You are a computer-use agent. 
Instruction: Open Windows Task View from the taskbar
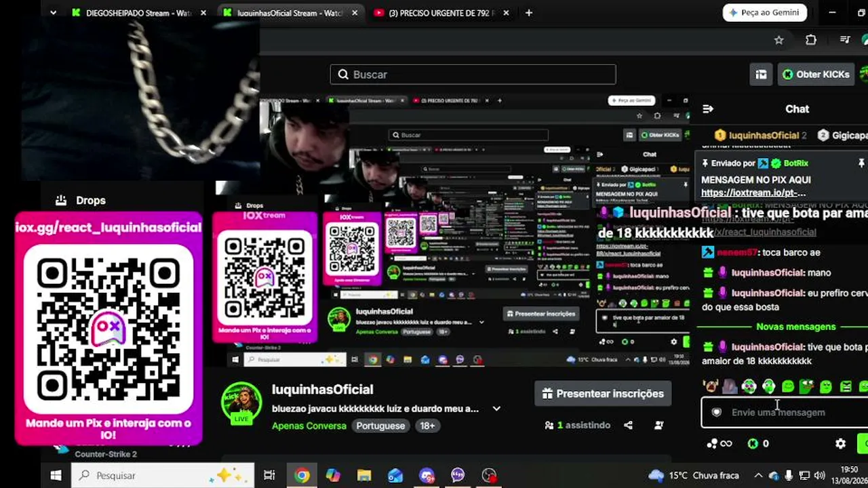click(269, 475)
